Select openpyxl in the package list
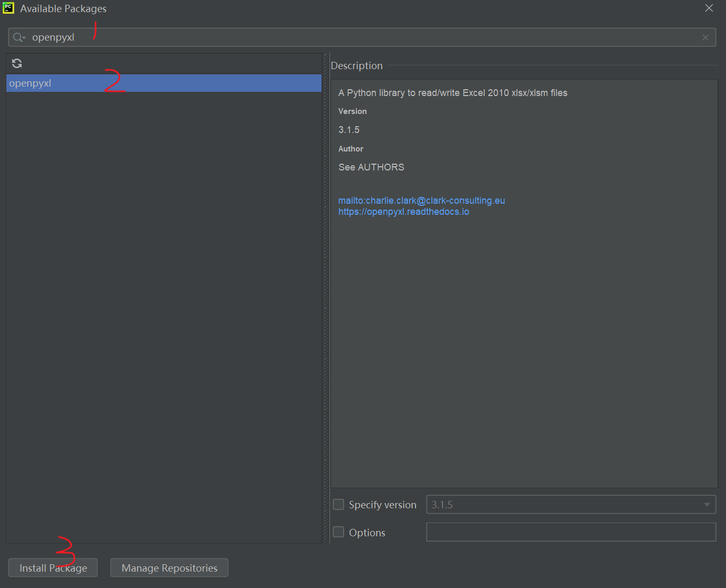 (x=164, y=83)
